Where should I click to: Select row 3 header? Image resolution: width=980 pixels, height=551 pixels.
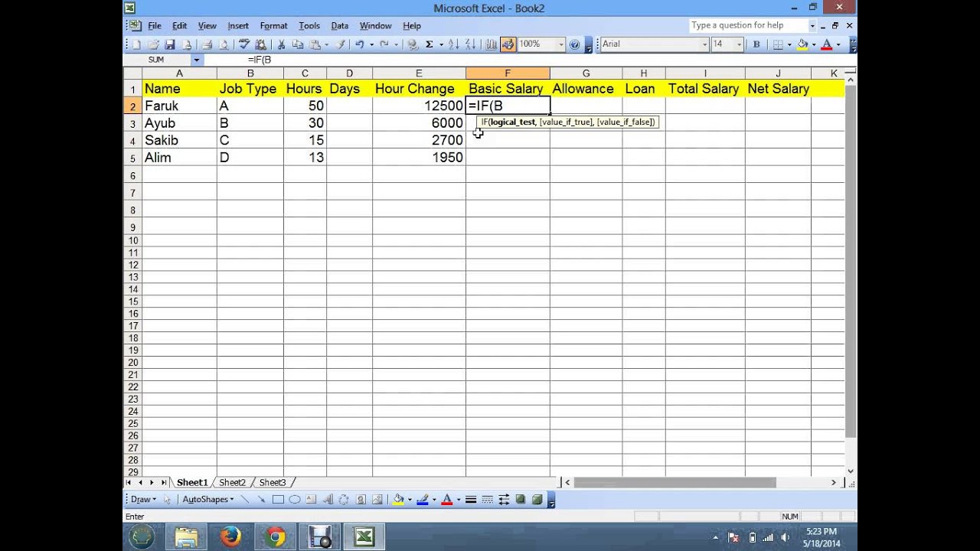click(x=132, y=123)
